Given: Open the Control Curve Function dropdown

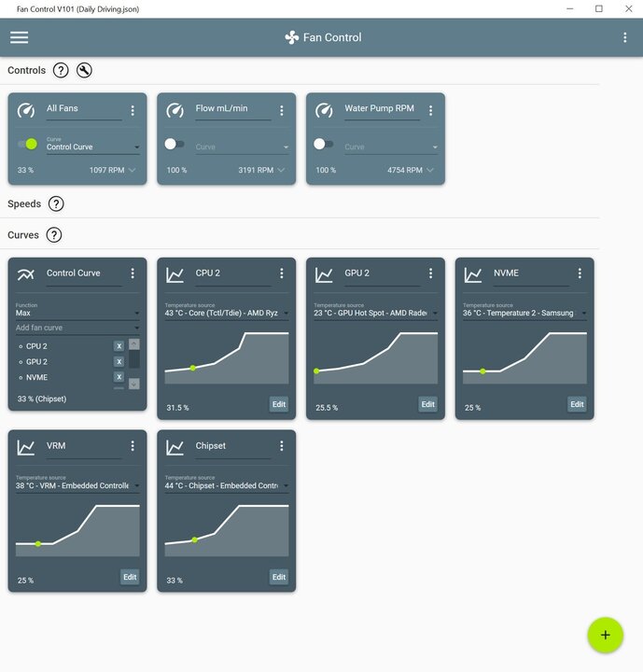Looking at the screenshot, I should click(x=77, y=314).
